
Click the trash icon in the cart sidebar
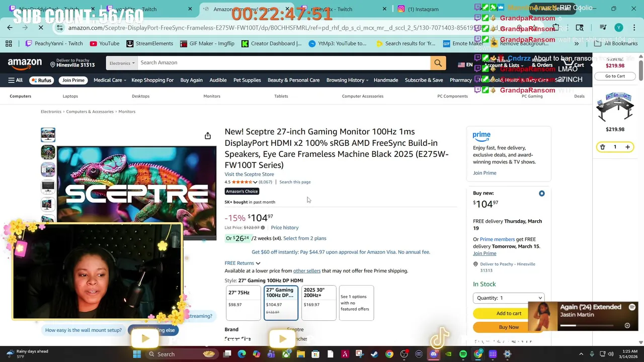tap(602, 147)
